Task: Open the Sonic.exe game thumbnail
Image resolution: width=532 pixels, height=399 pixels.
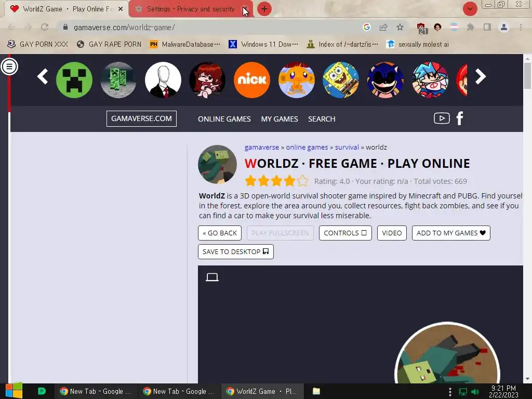Action: point(385,79)
